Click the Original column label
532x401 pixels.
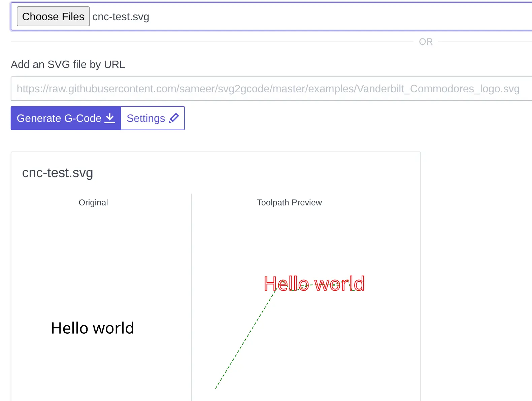point(93,202)
